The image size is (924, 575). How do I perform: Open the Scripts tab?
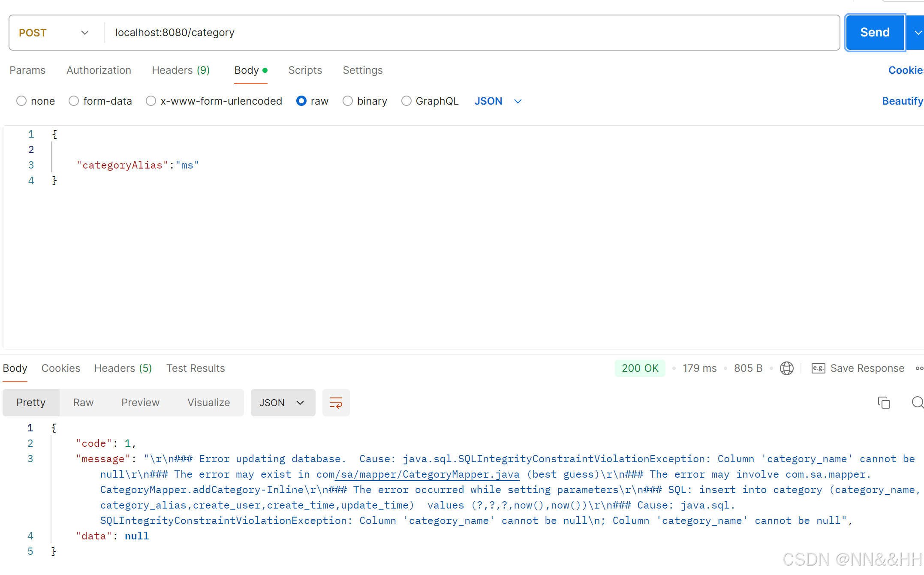point(305,70)
